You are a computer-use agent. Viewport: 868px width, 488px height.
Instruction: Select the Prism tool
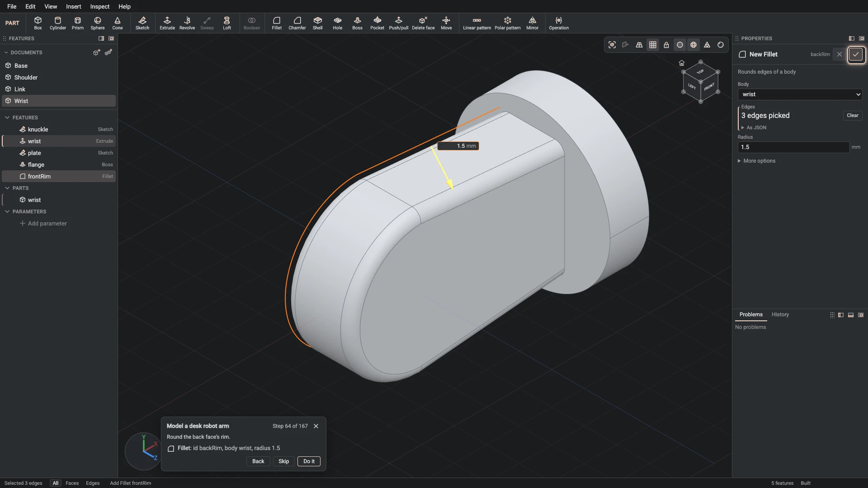(78, 23)
